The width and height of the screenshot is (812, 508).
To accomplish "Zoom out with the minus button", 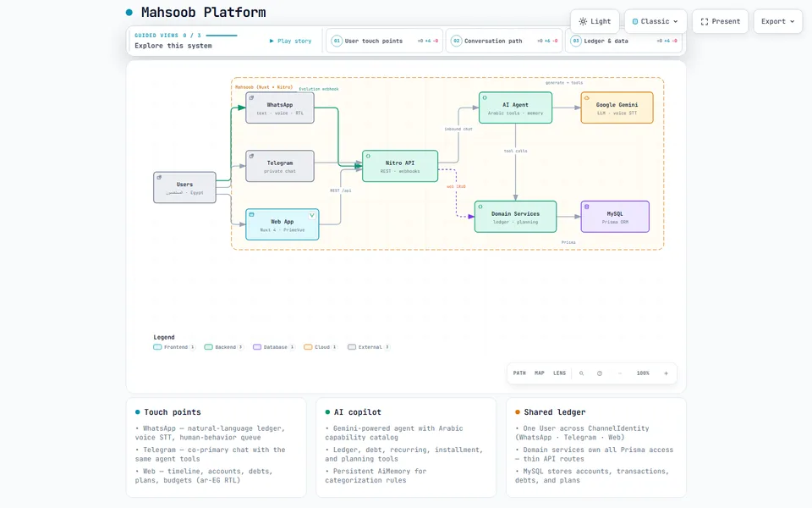I will point(620,373).
